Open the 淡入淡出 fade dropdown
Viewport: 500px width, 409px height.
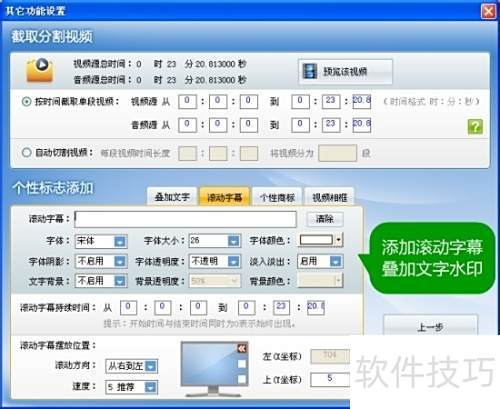336,261
